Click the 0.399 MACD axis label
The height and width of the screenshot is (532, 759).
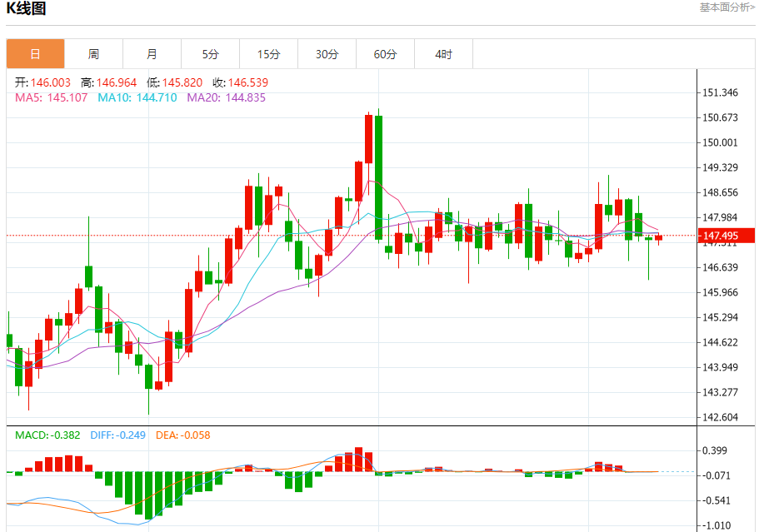(x=715, y=450)
